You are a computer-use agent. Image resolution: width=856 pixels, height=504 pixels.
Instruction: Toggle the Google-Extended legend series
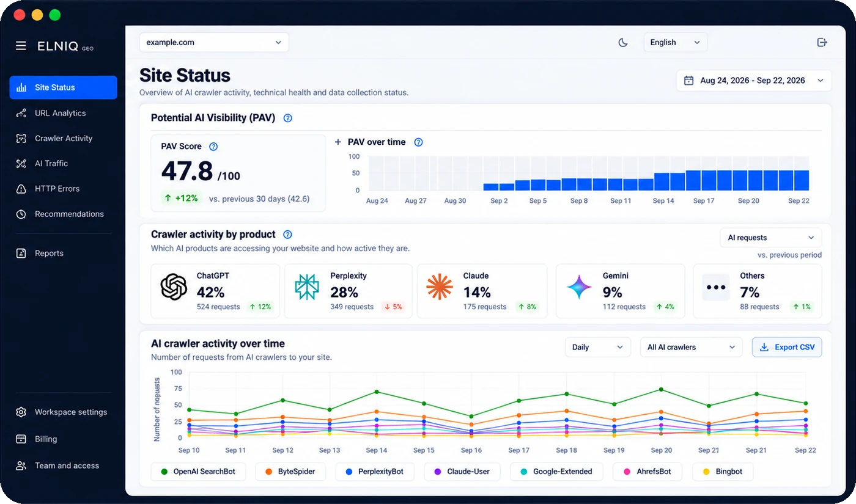coord(556,472)
